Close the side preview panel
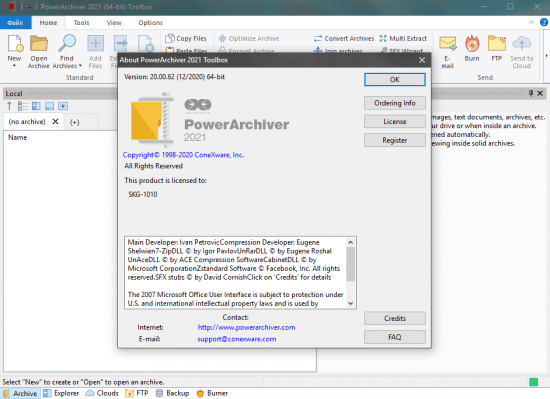The image size is (550, 399). [x=540, y=93]
